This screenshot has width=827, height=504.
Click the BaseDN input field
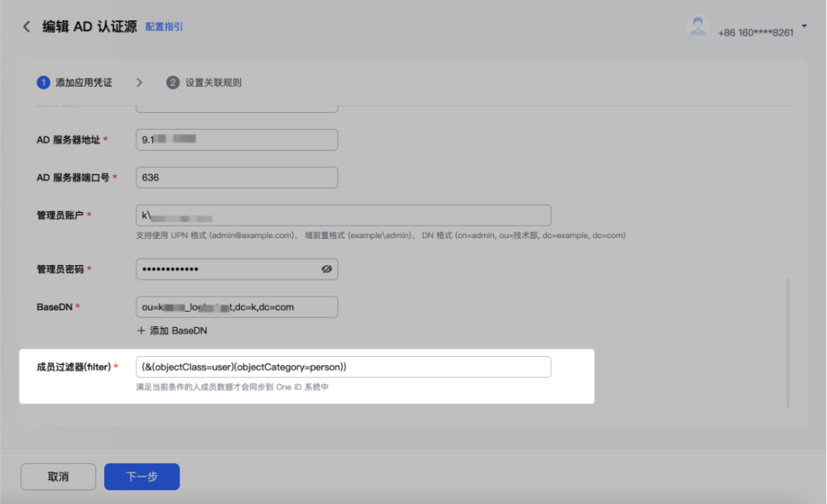[237, 307]
